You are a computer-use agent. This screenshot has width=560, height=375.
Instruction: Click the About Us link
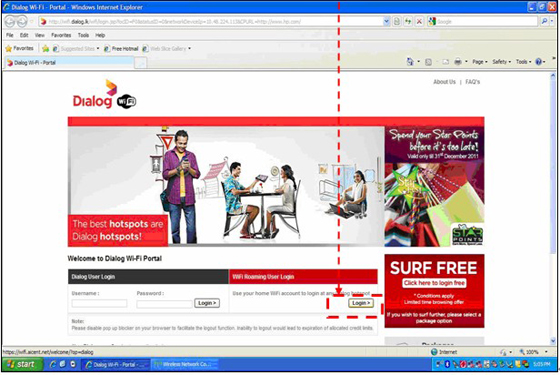pyautogui.click(x=444, y=82)
